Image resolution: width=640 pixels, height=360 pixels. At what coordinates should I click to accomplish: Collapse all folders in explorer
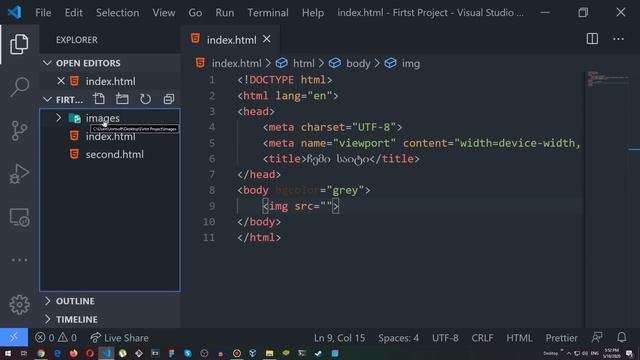[169, 99]
